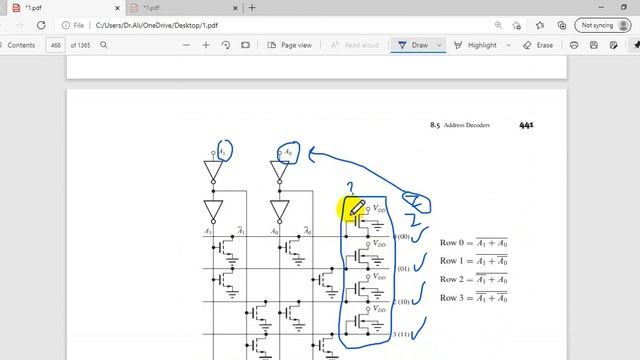Switch to the second 1.pdf tab

[x=182, y=8]
